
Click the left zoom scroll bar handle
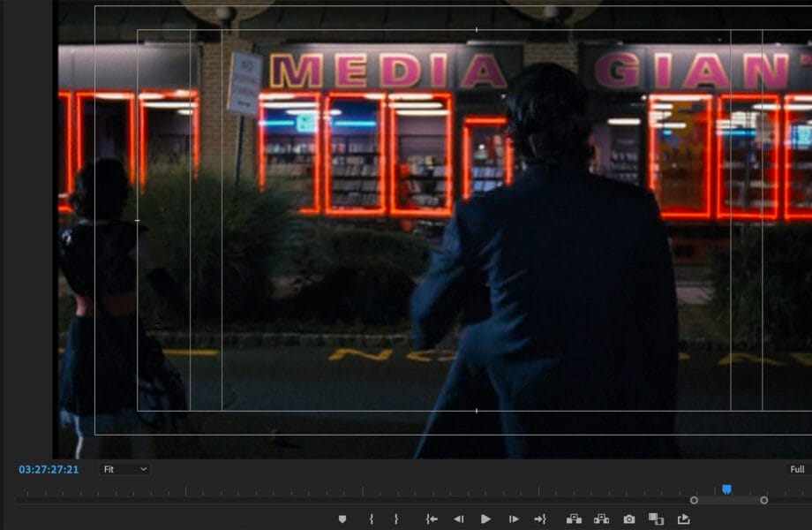pyautogui.click(x=694, y=501)
